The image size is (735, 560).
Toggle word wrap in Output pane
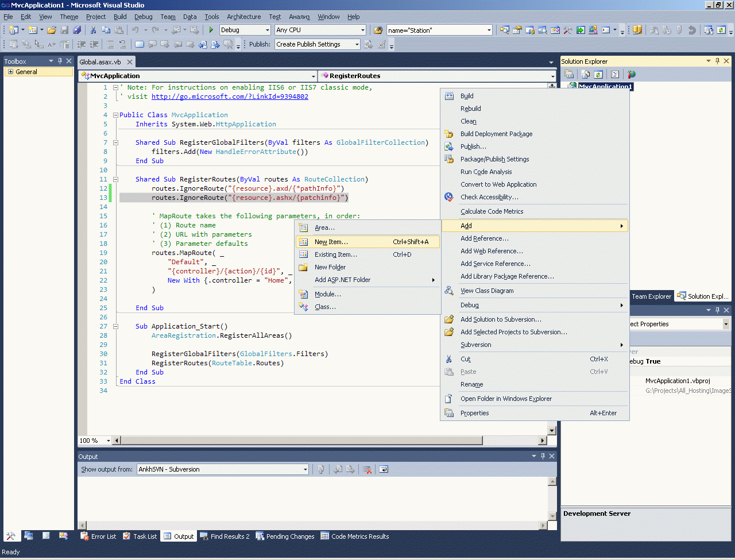click(384, 469)
